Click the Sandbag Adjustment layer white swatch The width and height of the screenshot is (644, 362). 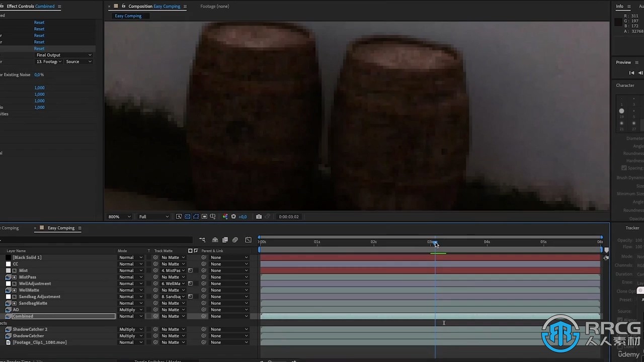pyautogui.click(x=8, y=297)
